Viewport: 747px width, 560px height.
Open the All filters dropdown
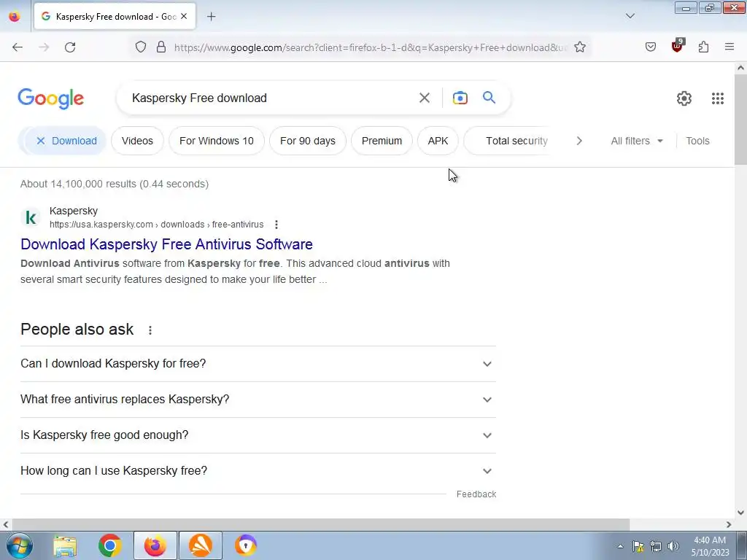click(x=636, y=141)
